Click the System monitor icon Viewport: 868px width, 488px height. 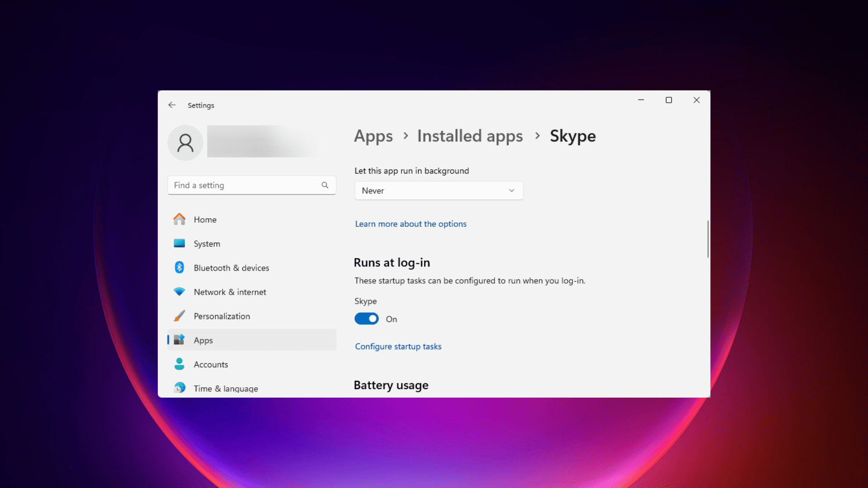pos(179,244)
